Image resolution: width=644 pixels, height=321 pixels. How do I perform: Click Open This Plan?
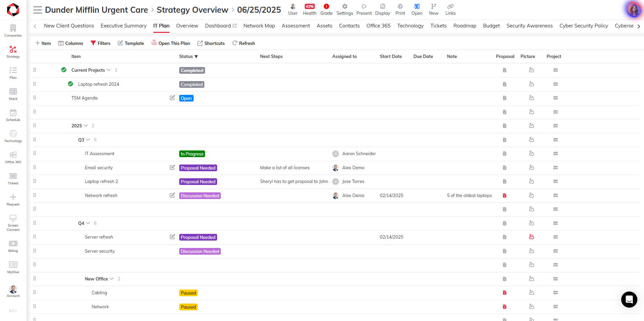(170, 43)
